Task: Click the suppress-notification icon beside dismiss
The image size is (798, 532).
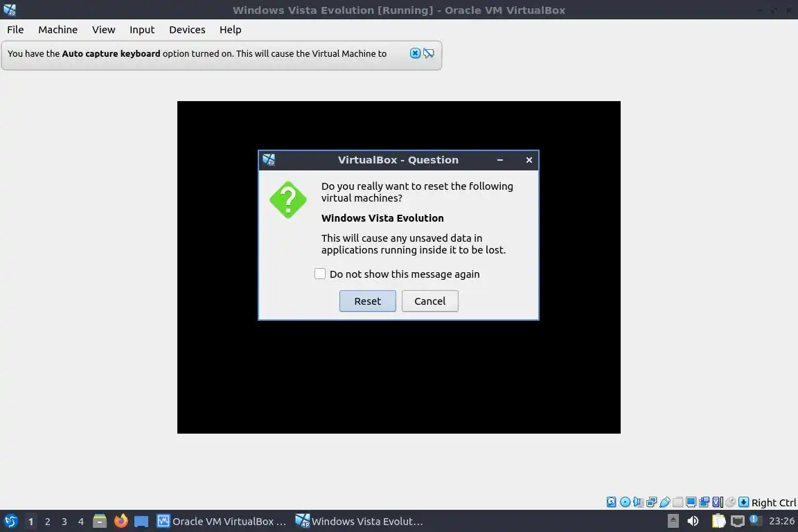Action: click(429, 53)
